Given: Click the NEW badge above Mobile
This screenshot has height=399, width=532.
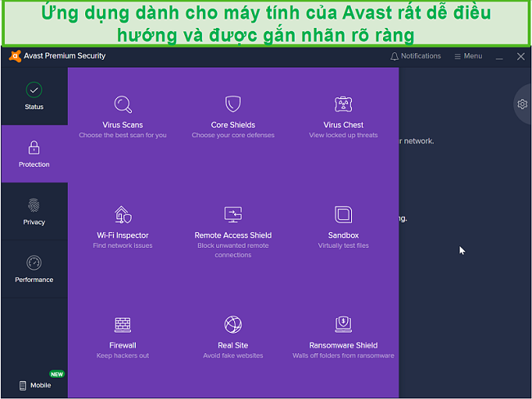Looking at the screenshot, I should [56, 374].
